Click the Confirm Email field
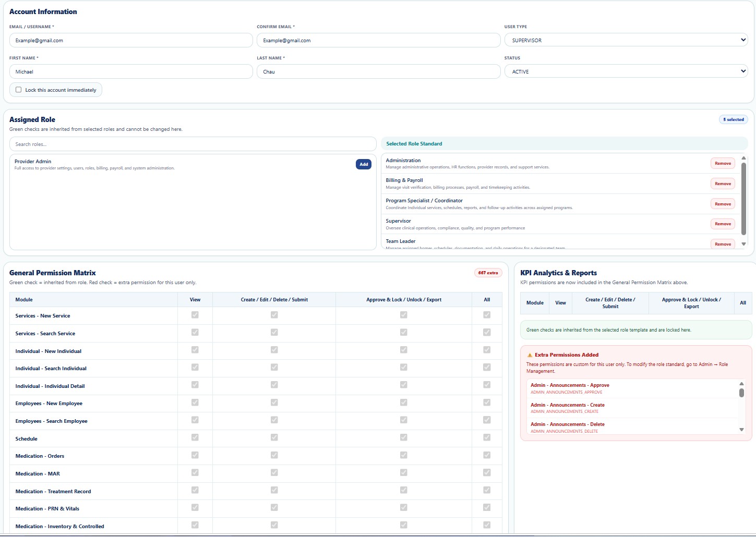Viewport: 756px width, 537px height. click(378, 40)
